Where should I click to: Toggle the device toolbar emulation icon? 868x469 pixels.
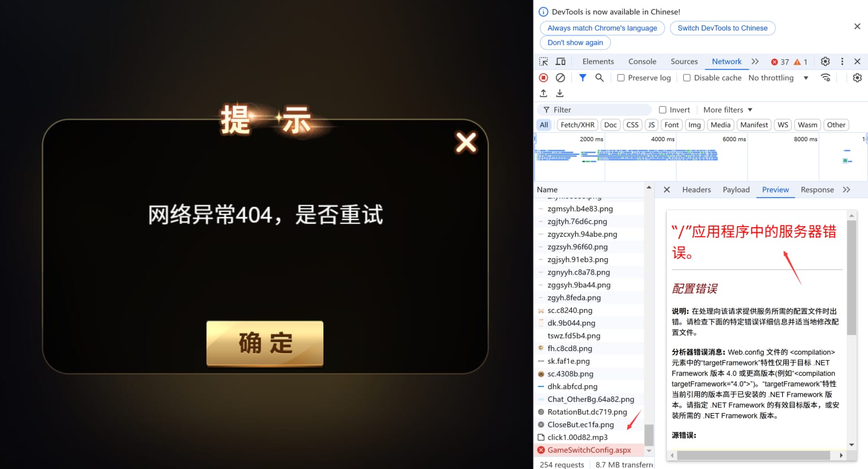point(560,61)
